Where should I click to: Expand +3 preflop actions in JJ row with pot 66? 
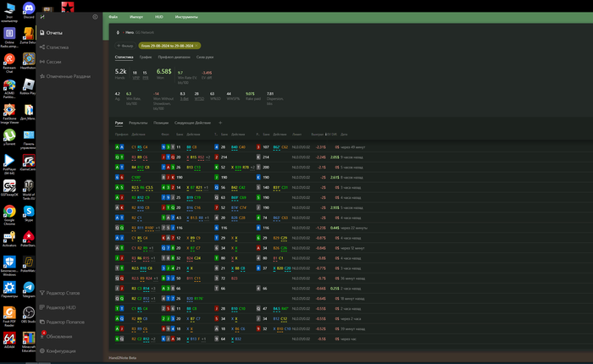152,289
